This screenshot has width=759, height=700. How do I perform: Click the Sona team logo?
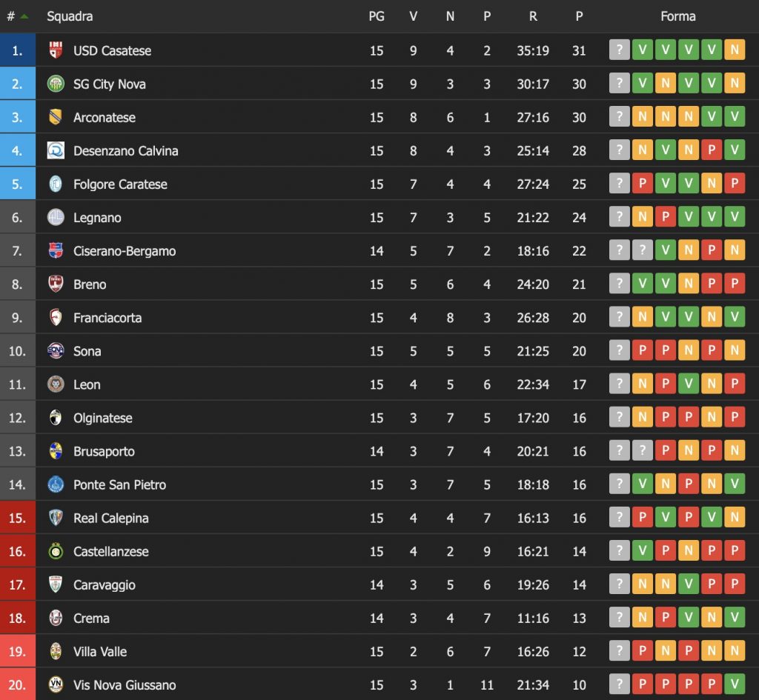tap(56, 351)
